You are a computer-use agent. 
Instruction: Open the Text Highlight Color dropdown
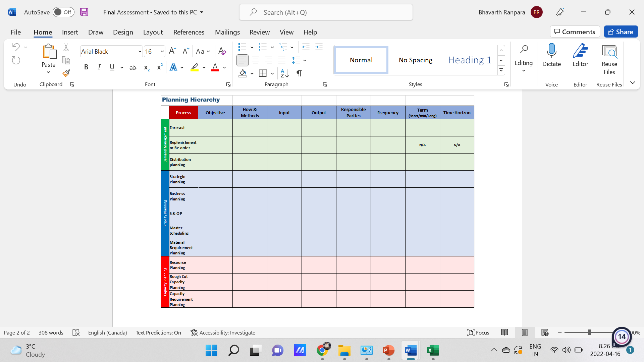point(204,67)
